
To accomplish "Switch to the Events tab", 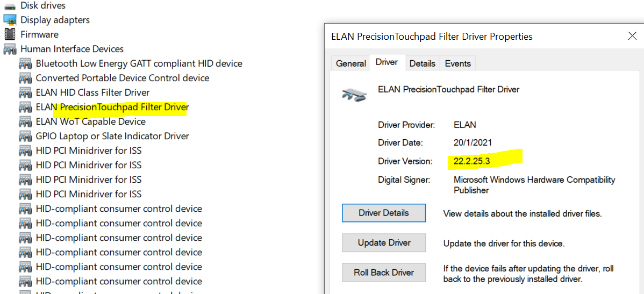I will [x=457, y=63].
